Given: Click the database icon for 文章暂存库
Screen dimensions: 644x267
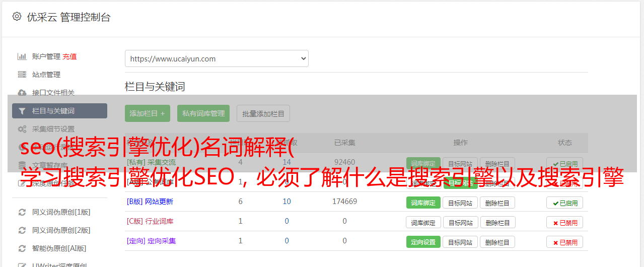Looking at the screenshot, I should [22, 165].
